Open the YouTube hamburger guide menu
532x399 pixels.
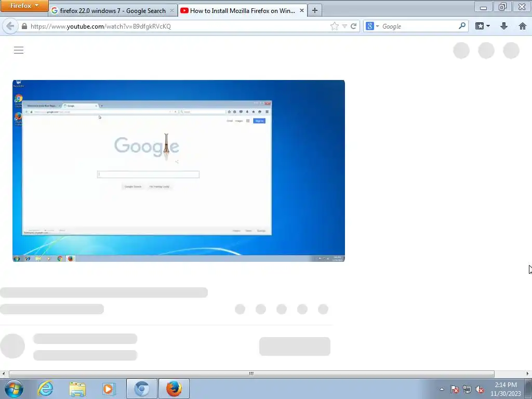pos(19,50)
